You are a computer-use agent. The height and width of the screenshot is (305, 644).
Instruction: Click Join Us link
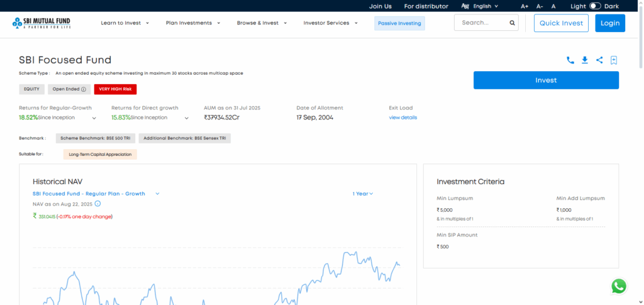pos(380,6)
